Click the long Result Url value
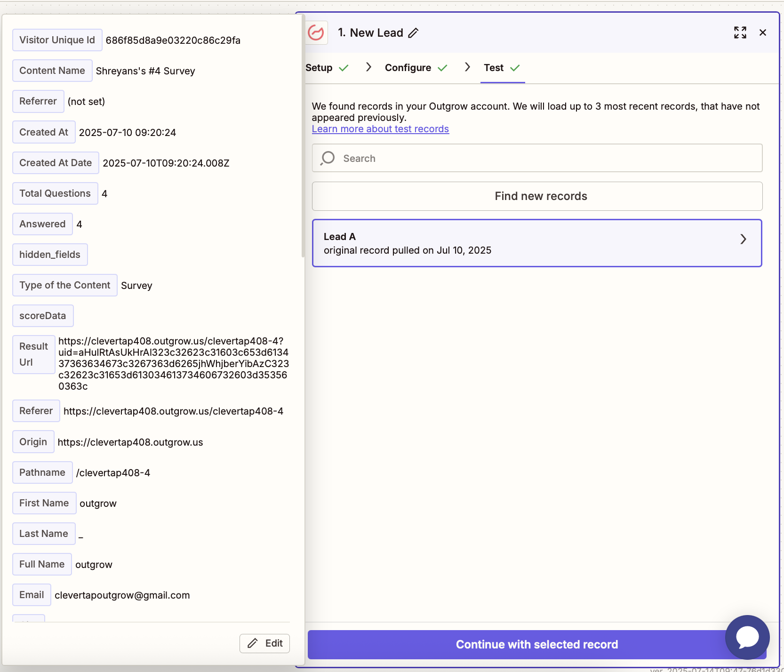The image size is (784, 672). tap(174, 364)
